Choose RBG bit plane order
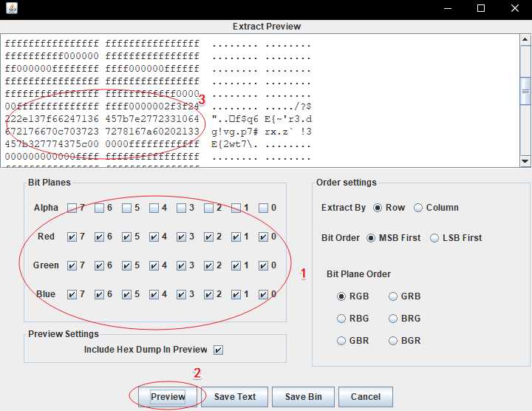This screenshot has height=411, width=532. tap(341, 319)
